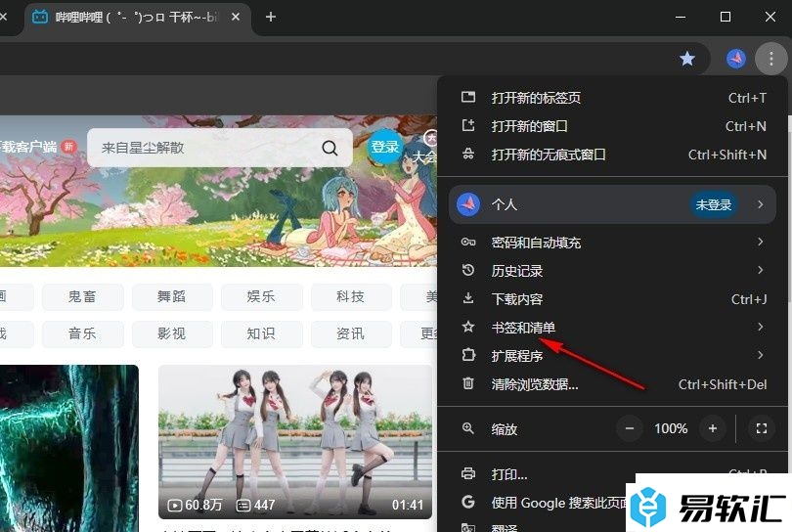The width and height of the screenshot is (792, 532).
Task: Open 打开新的无痕式窗口 menu entry
Action: point(613,155)
